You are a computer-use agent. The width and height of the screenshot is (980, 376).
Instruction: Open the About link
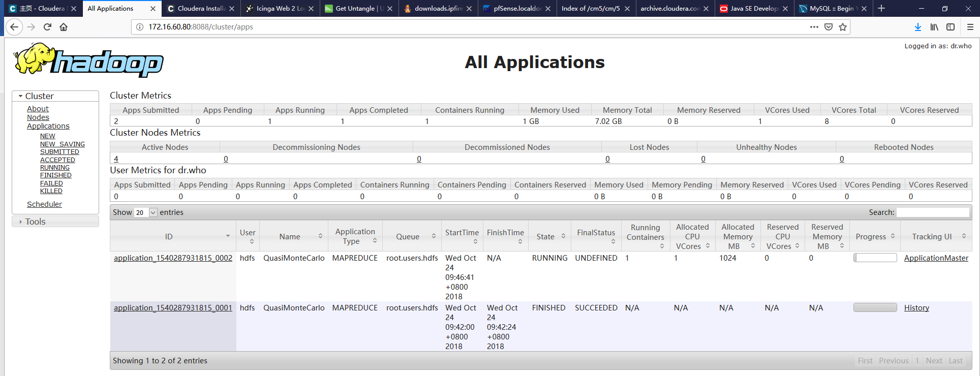(38, 109)
